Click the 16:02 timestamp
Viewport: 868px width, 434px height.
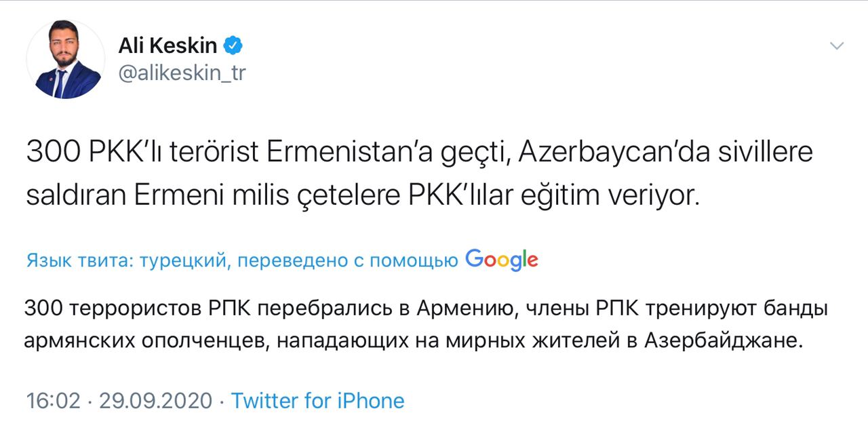[x=53, y=401]
